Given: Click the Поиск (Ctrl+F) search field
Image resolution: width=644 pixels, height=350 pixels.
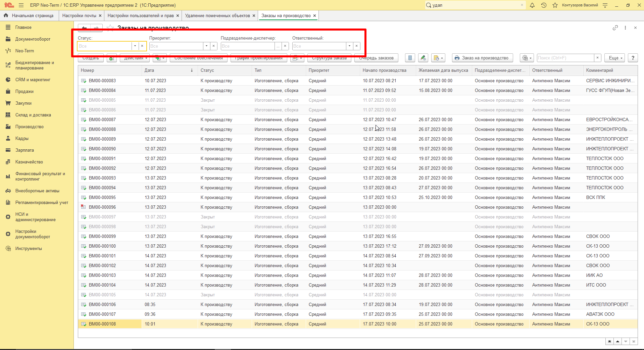Looking at the screenshot, I should coord(565,58).
